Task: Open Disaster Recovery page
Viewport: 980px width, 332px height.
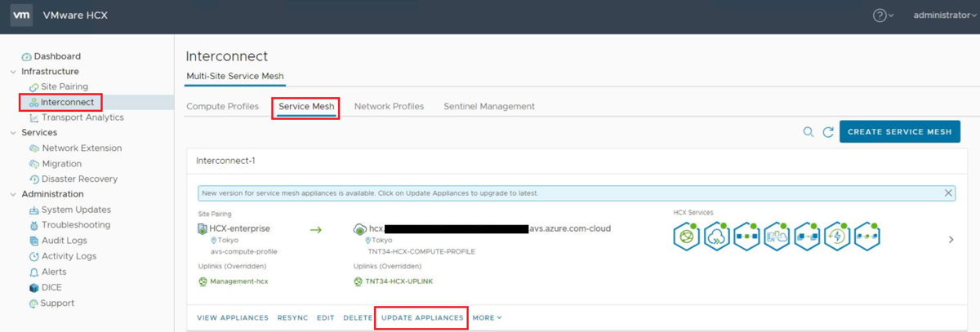Action: 79,179
